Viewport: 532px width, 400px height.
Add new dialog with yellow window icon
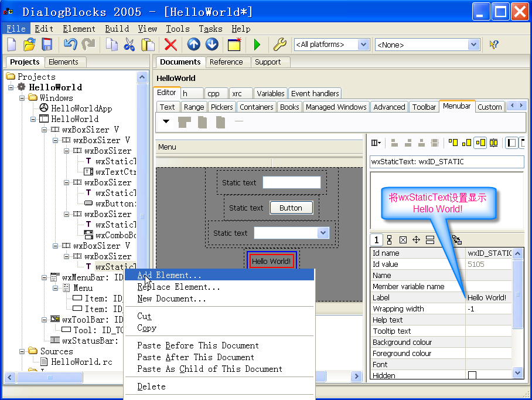234,45
